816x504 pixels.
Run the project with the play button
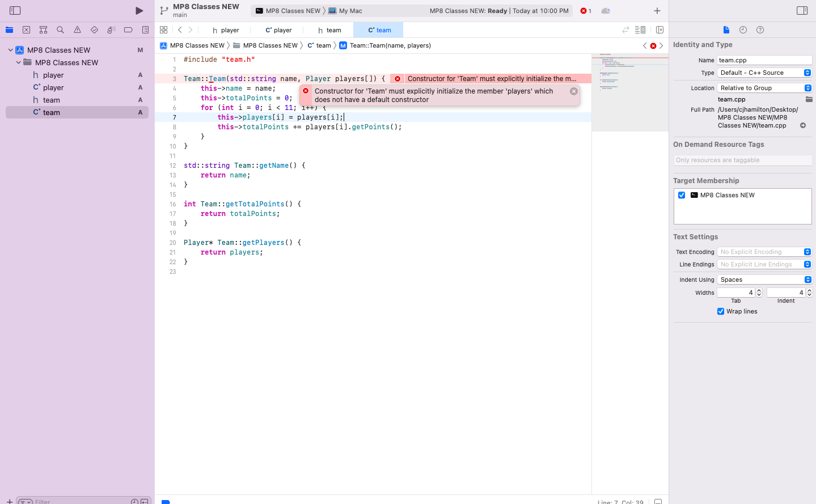pos(138,10)
